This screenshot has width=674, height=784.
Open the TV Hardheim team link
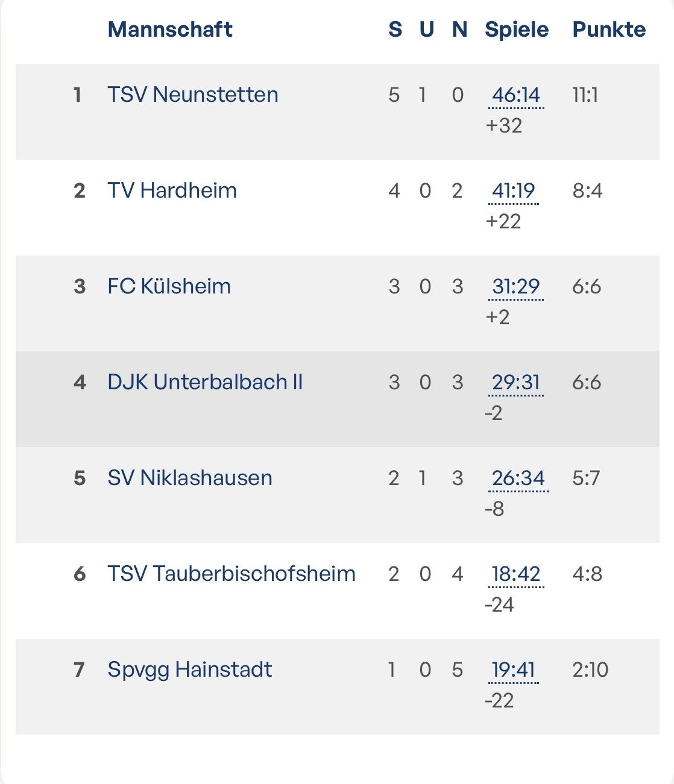172,190
